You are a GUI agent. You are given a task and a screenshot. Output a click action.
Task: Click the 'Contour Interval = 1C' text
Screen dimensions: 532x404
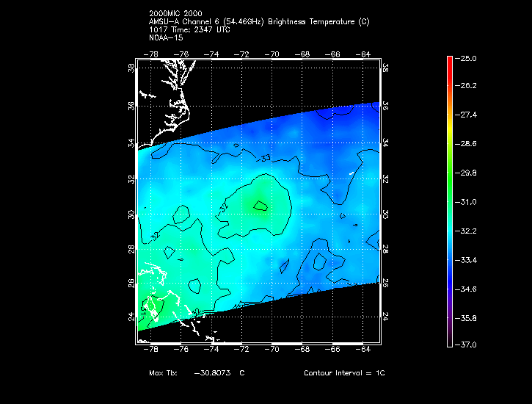(344, 372)
